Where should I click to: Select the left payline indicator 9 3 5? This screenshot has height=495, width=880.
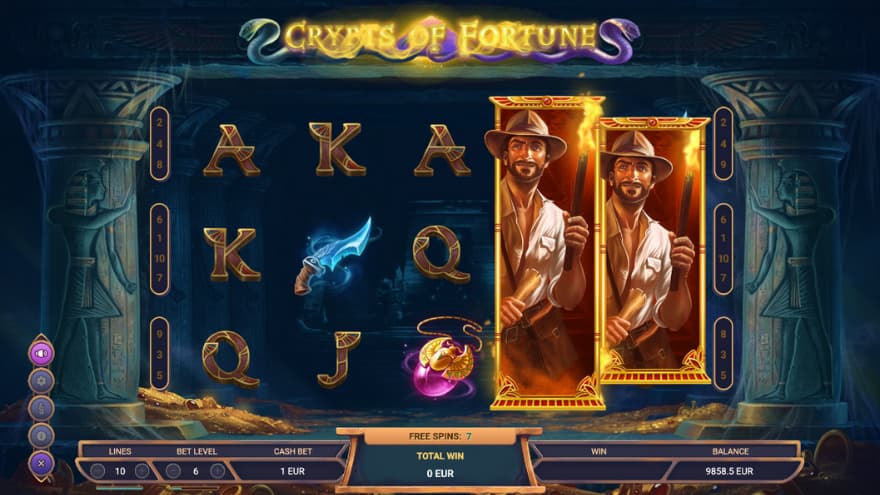(159, 354)
